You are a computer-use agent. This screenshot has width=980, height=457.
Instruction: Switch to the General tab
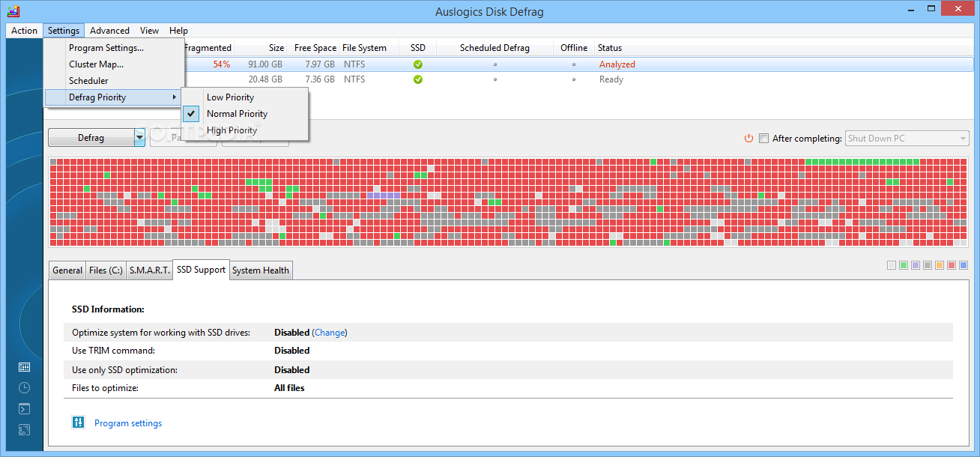point(67,270)
